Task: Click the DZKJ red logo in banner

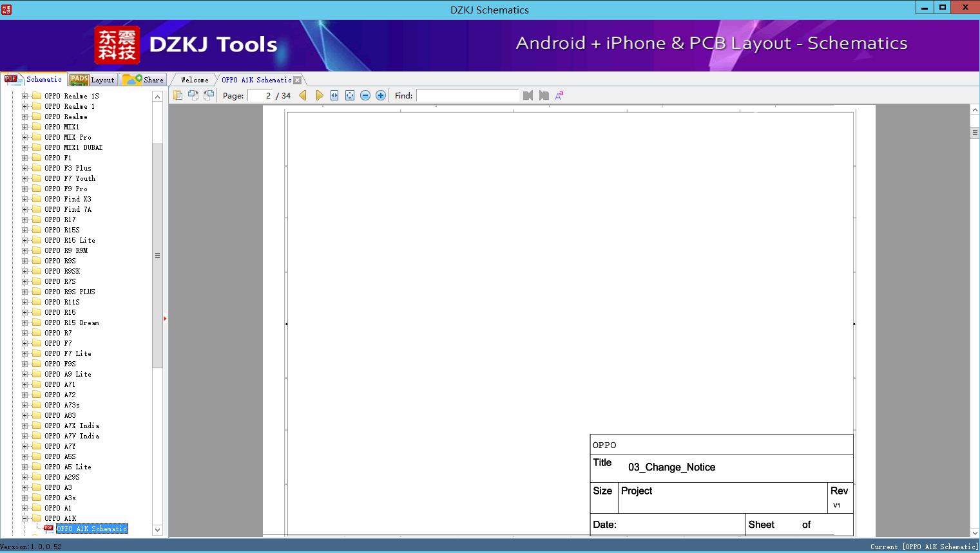Action: (x=117, y=45)
